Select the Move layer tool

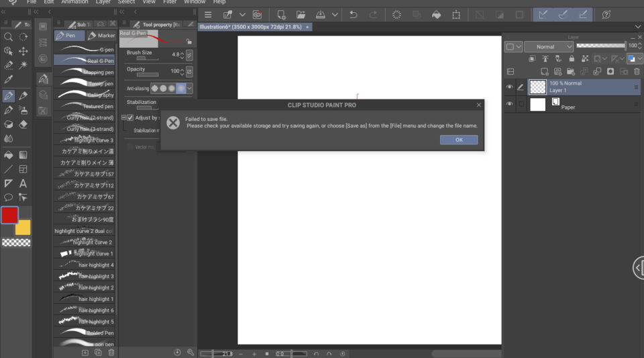pyautogui.click(x=23, y=51)
